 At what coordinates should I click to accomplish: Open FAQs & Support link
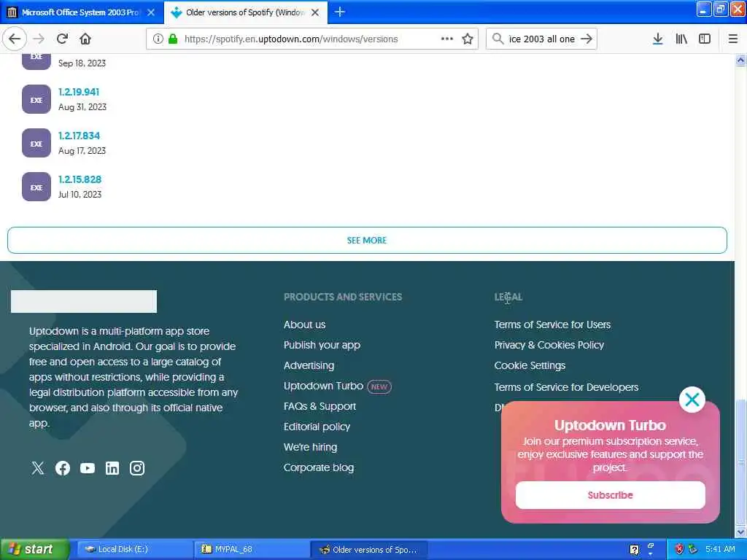320,406
